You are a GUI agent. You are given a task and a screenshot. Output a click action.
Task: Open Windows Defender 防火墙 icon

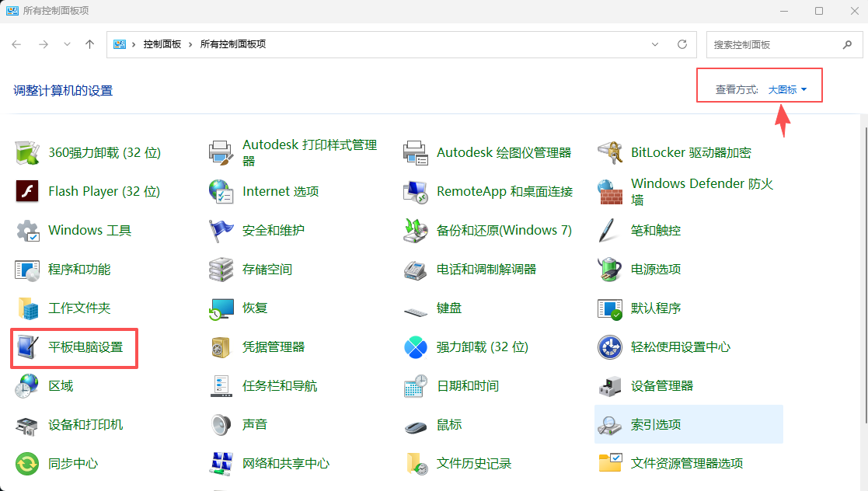click(610, 192)
